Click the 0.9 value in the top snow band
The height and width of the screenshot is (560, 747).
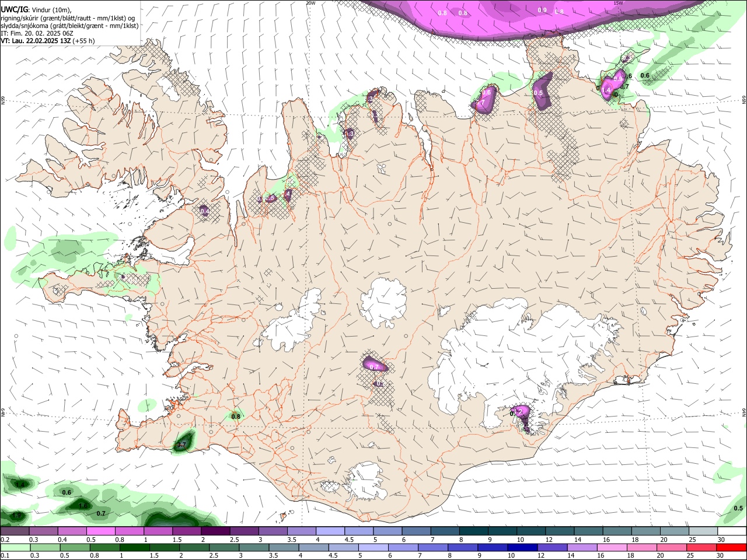[x=542, y=10]
